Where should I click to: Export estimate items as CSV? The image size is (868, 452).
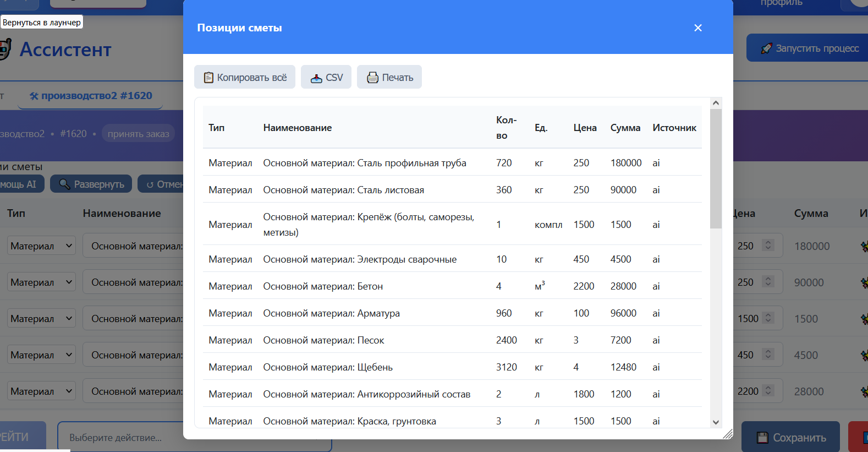326,77
